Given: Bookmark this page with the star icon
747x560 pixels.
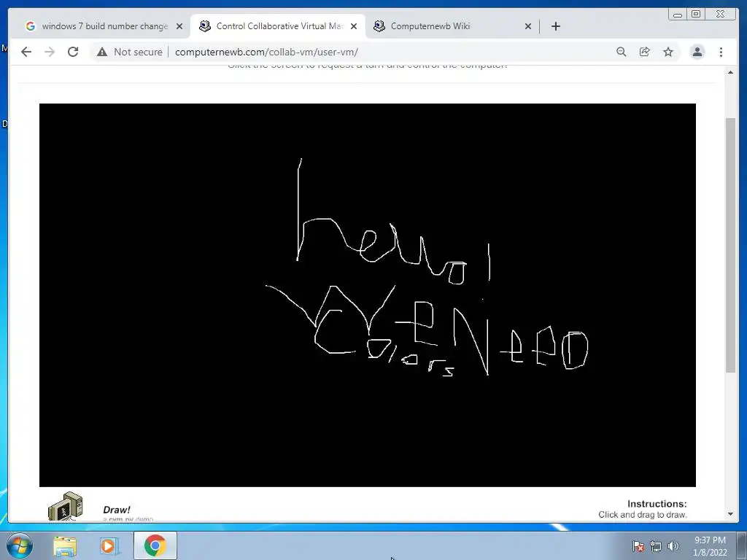Looking at the screenshot, I should pyautogui.click(x=668, y=52).
